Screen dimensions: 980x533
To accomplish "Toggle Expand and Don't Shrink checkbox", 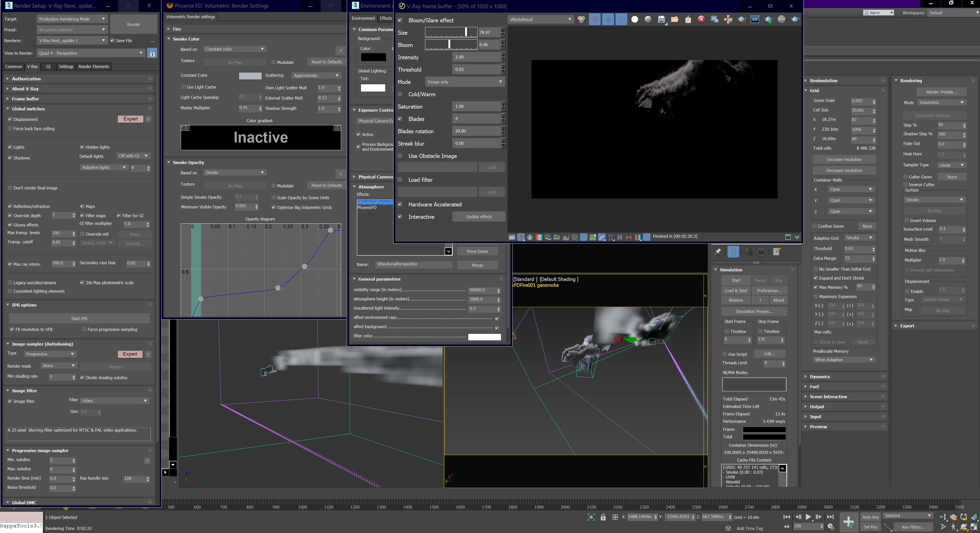I will click(x=815, y=278).
